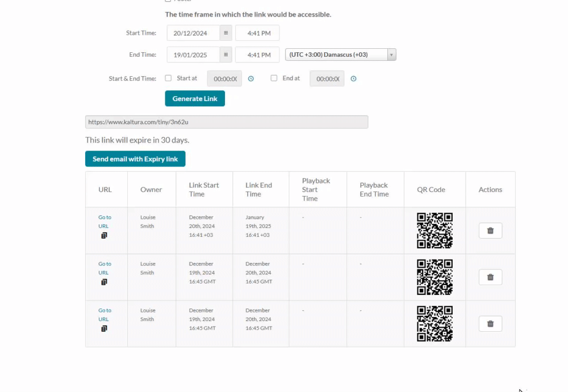Image resolution: width=568 pixels, height=392 pixels.
Task: Click the End at 00:00:00 time field
Action: (327, 78)
